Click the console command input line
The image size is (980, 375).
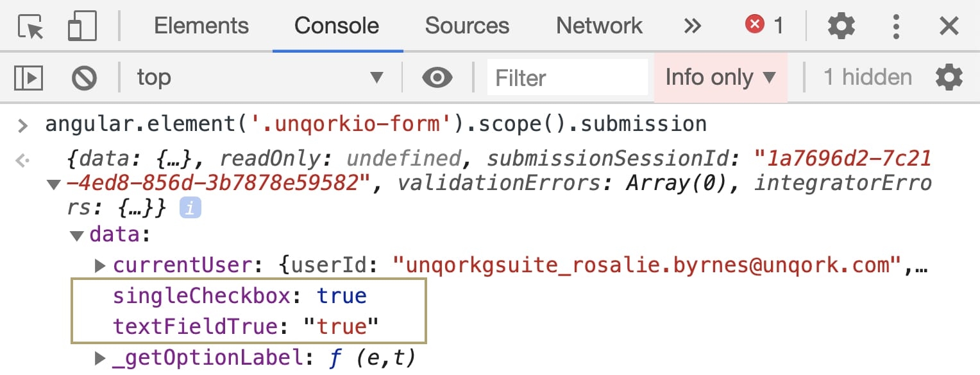pyautogui.click(x=375, y=123)
